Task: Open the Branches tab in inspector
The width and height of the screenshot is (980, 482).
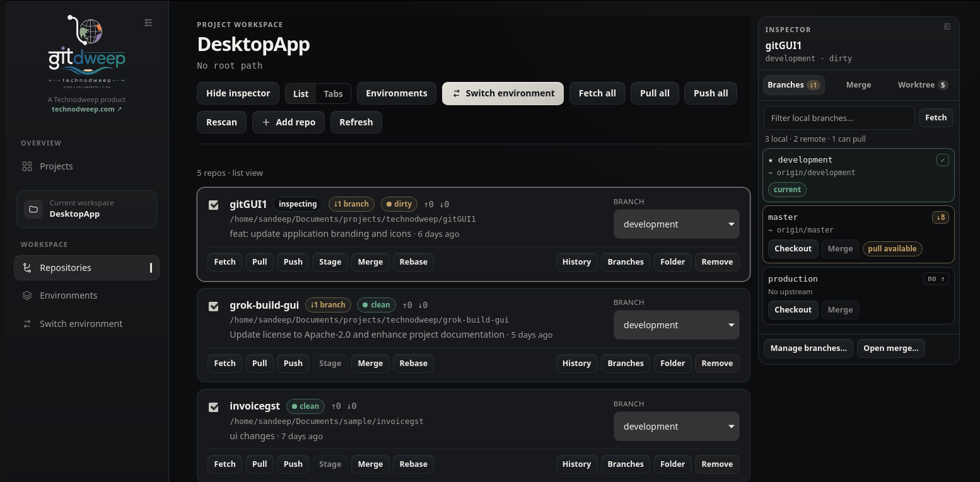Action: pyautogui.click(x=793, y=85)
